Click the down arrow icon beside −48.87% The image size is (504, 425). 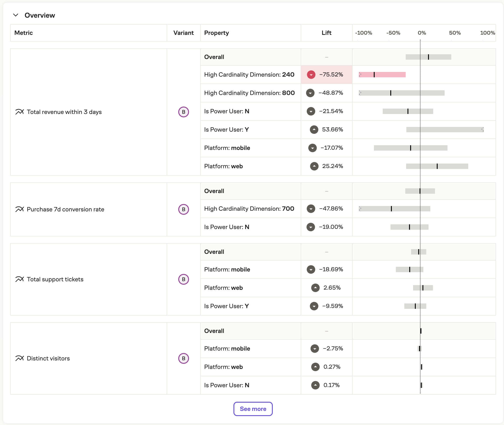coord(310,93)
